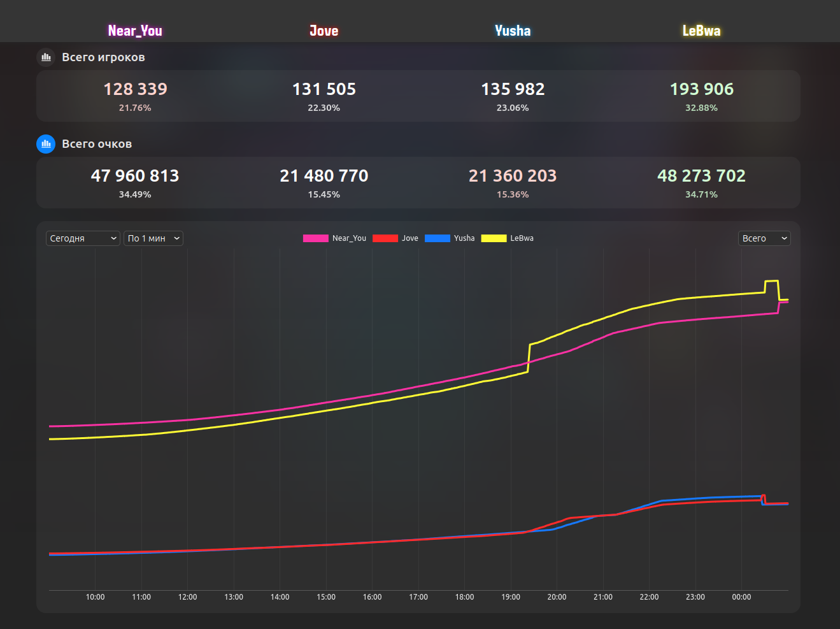This screenshot has width=840, height=629.
Task: Select the Jove team header
Action: (324, 31)
